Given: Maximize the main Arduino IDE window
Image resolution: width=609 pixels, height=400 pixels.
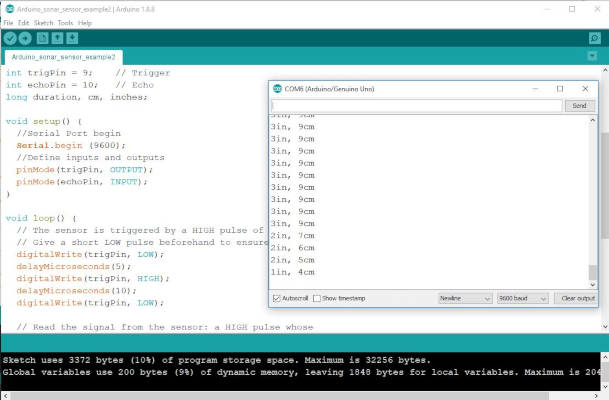Looking at the screenshot, I should (572, 9).
